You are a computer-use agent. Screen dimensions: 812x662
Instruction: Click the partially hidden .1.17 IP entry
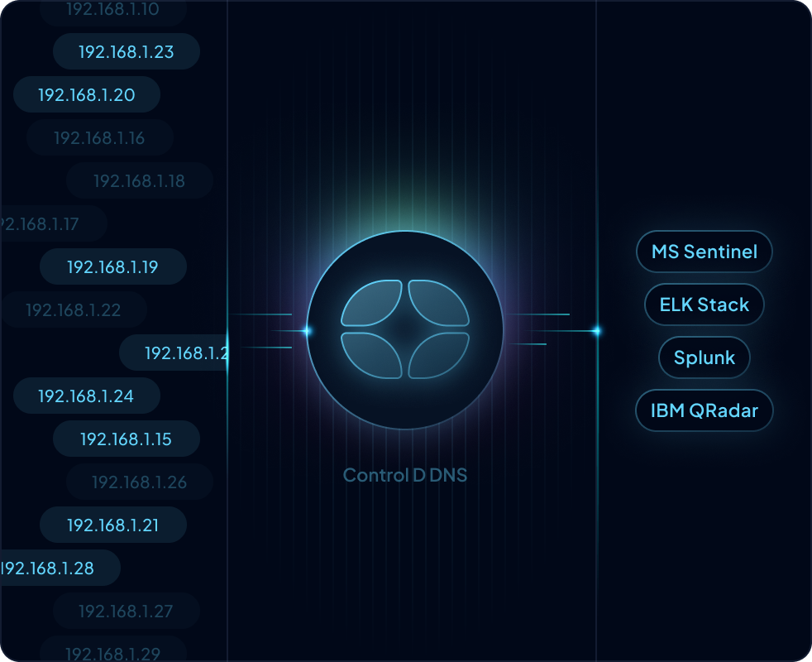click(54, 223)
